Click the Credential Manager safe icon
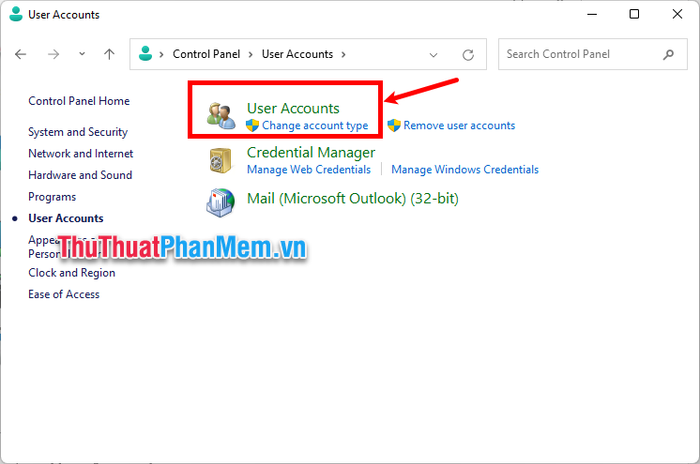This screenshot has width=700, height=464. coord(221,160)
